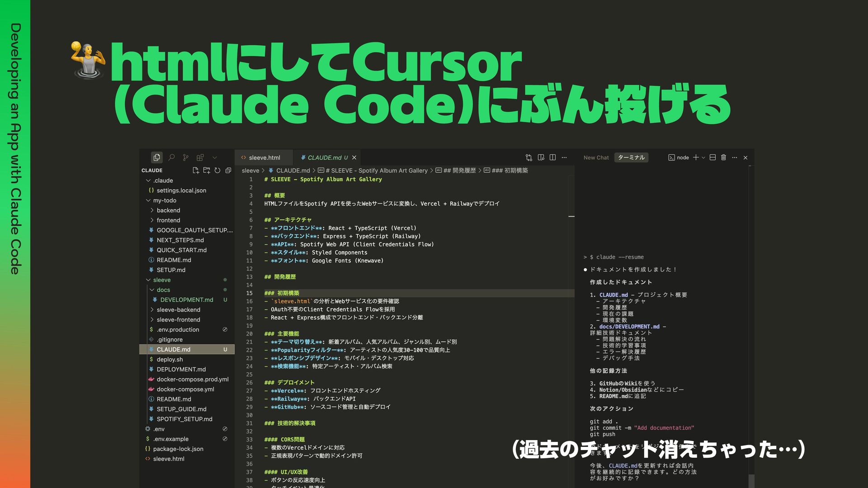
Task: Open the Explorer view icon
Action: tap(156, 157)
